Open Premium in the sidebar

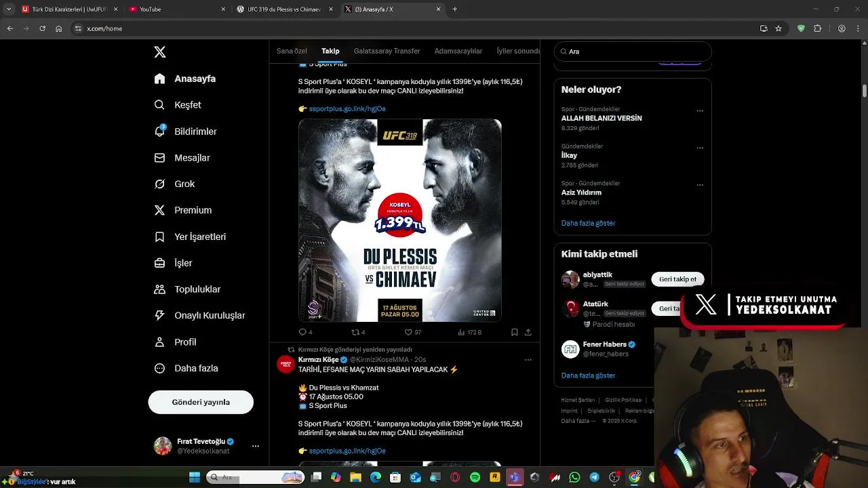pyautogui.click(x=183, y=210)
